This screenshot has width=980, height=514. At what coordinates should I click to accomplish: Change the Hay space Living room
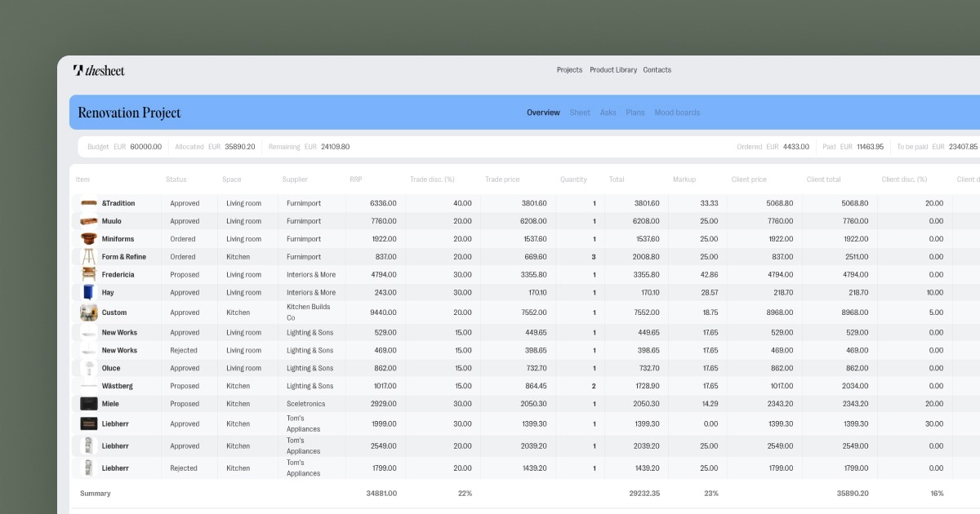[x=244, y=293]
